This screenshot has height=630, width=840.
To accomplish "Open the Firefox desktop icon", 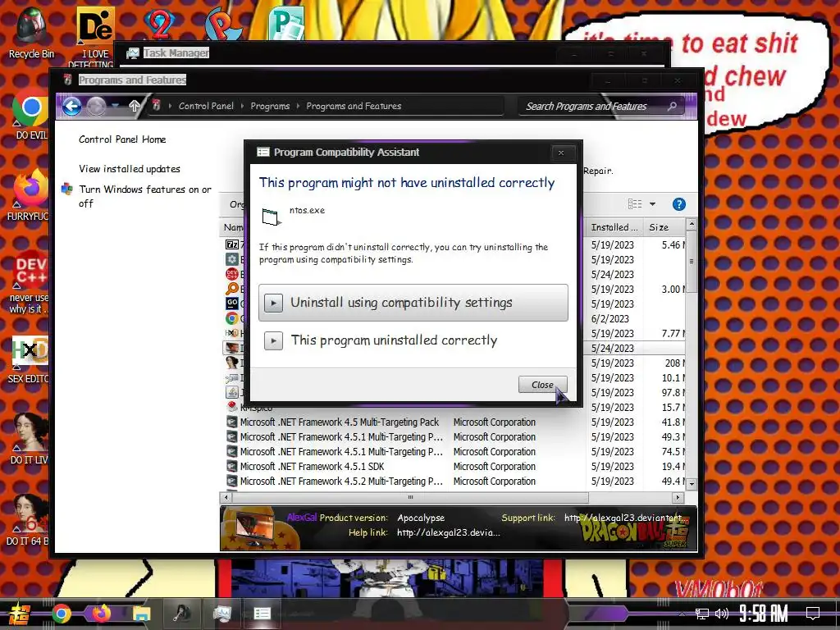I will 30,194.
